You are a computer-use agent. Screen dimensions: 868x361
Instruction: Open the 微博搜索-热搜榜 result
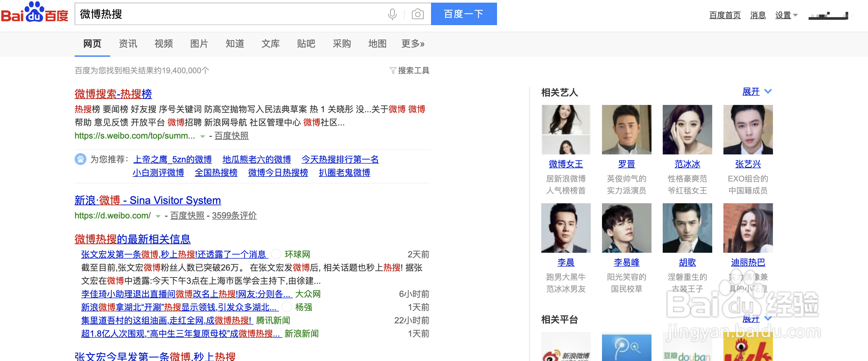point(113,94)
